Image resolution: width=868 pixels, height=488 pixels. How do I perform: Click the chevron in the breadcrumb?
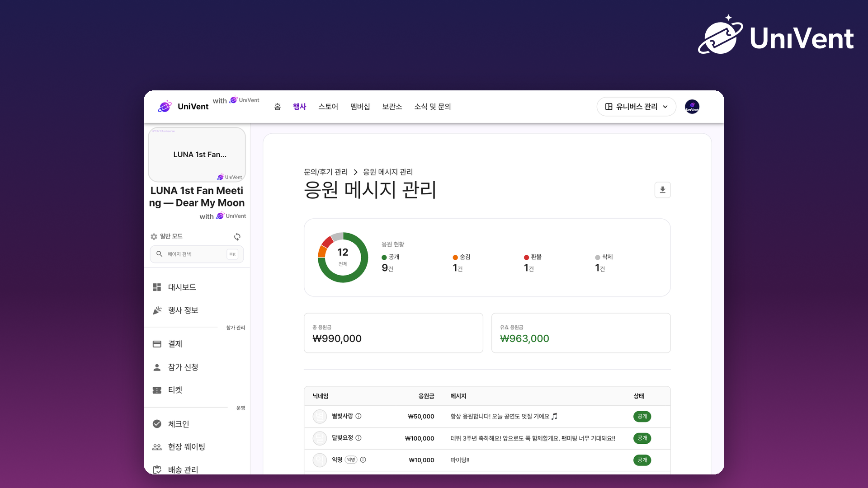355,172
